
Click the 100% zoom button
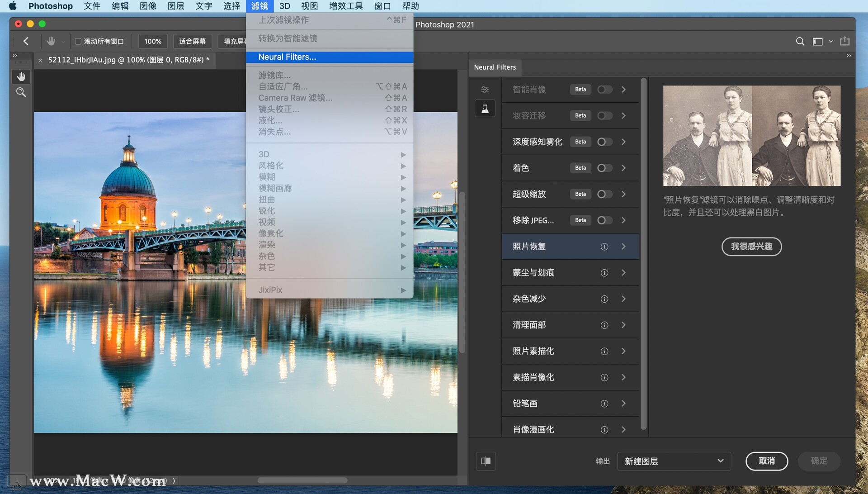point(153,41)
